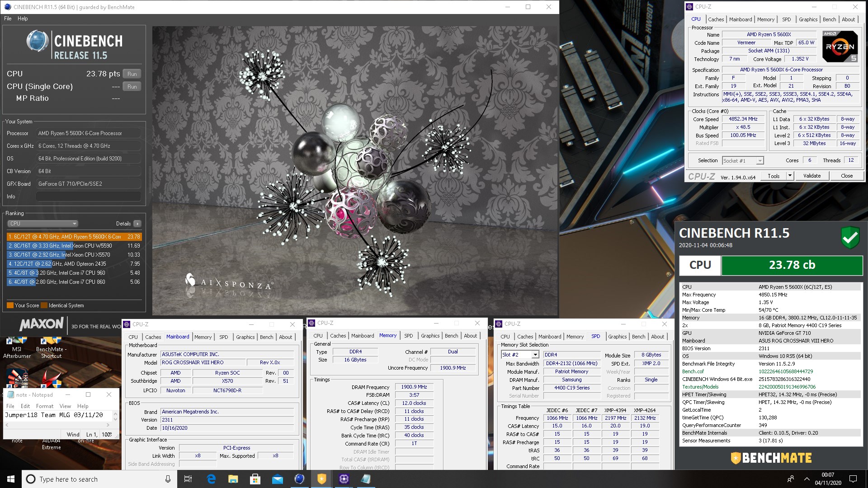Viewport: 868px width, 488px height.
Task: Open Microsoft Store taskbar icon
Action: 255,479
